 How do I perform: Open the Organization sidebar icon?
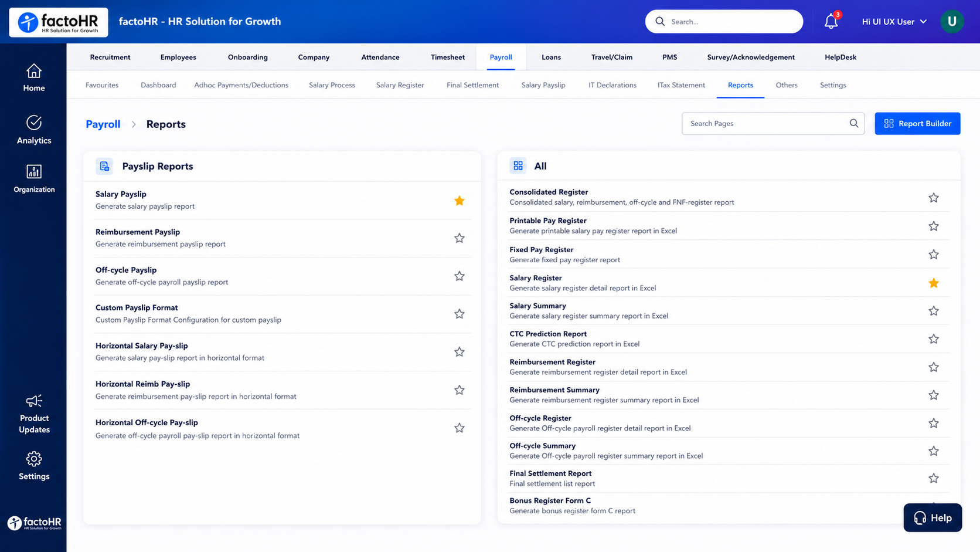coord(33,171)
